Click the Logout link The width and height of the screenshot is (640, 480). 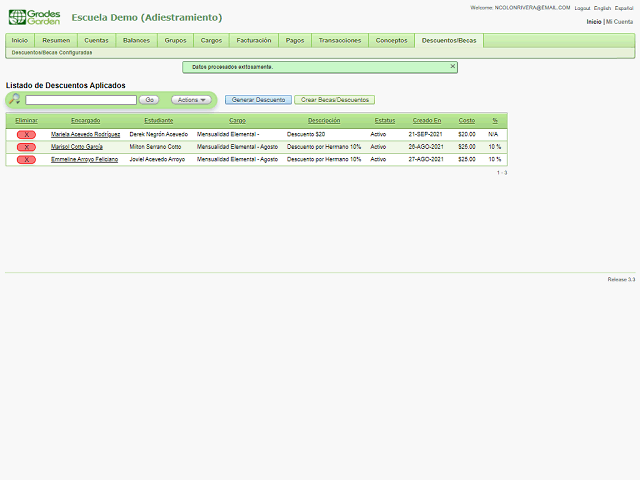[x=582, y=8]
